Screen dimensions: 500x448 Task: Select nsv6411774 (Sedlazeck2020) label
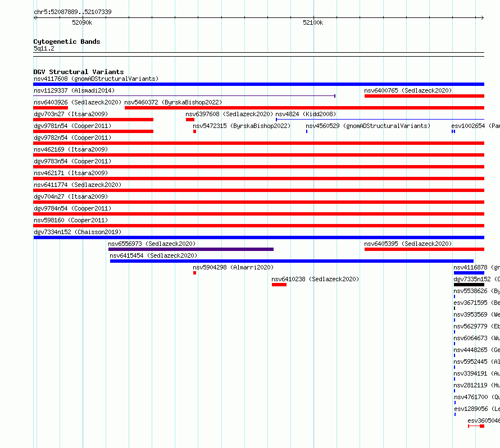78,185
